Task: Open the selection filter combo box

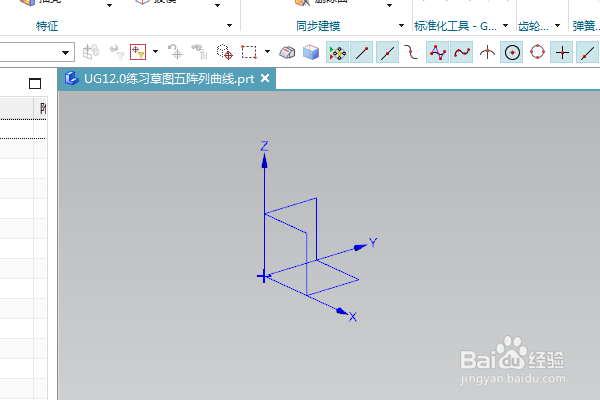Action: click(37, 52)
